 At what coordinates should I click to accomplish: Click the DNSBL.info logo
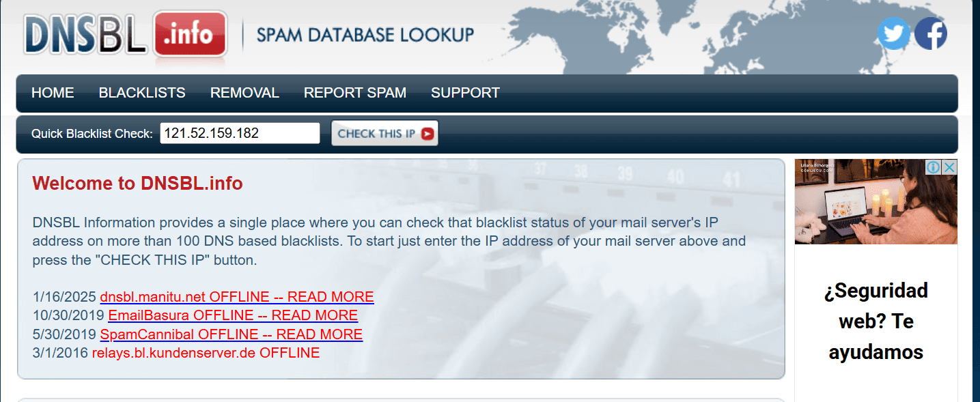point(125,33)
